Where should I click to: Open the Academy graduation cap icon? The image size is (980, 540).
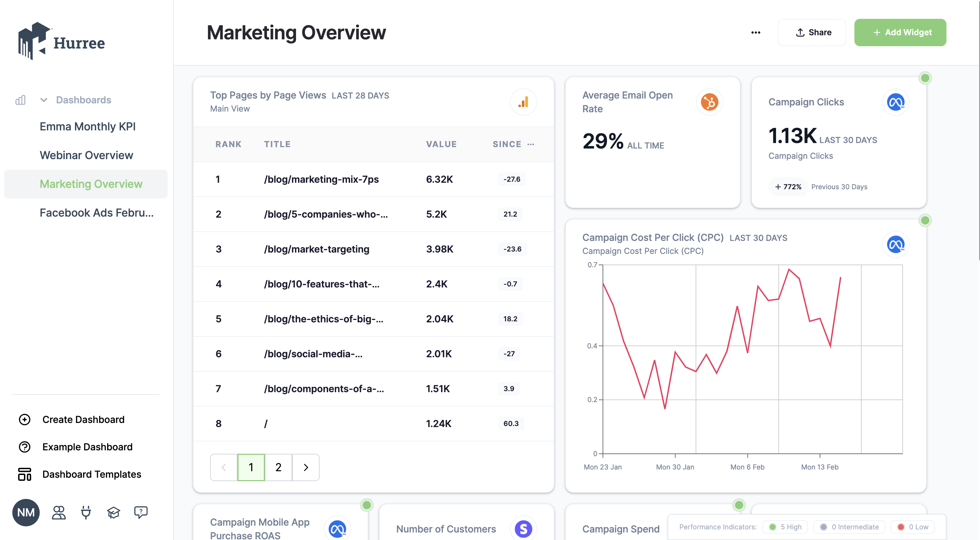(x=113, y=512)
